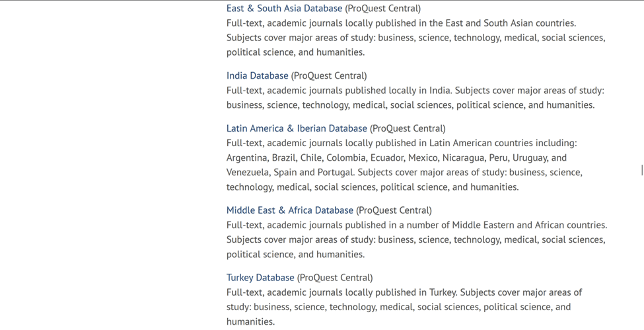Open the Turkey Database link
The height and width of the screenshot is (330, 644).
click(x=260, y=278)
